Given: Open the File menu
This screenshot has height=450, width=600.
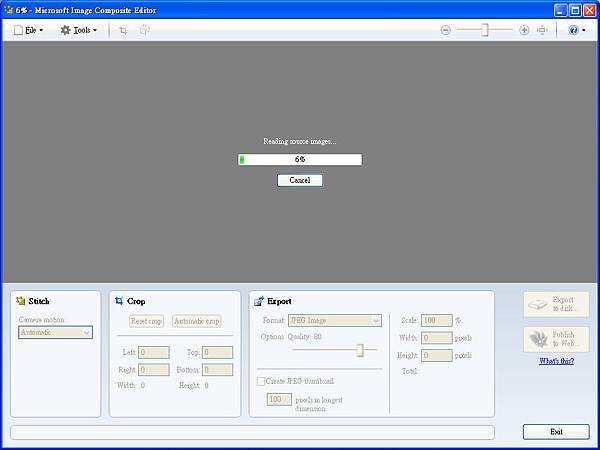Looking at the screenshot, I should click(x=28, y=30).
